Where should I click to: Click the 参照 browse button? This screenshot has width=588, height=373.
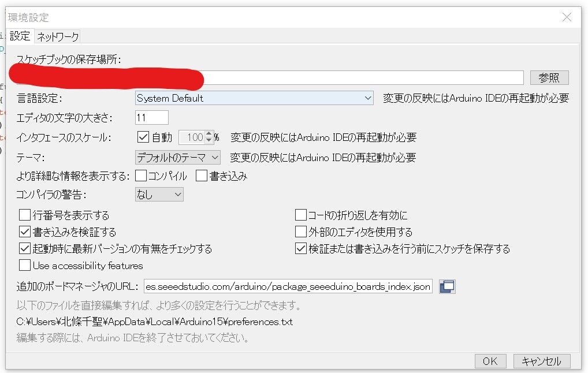tap(549, 77)
